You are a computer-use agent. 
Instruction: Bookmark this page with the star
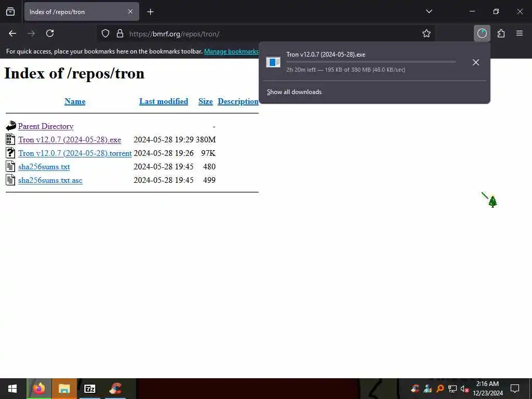(x=427, y=33)
